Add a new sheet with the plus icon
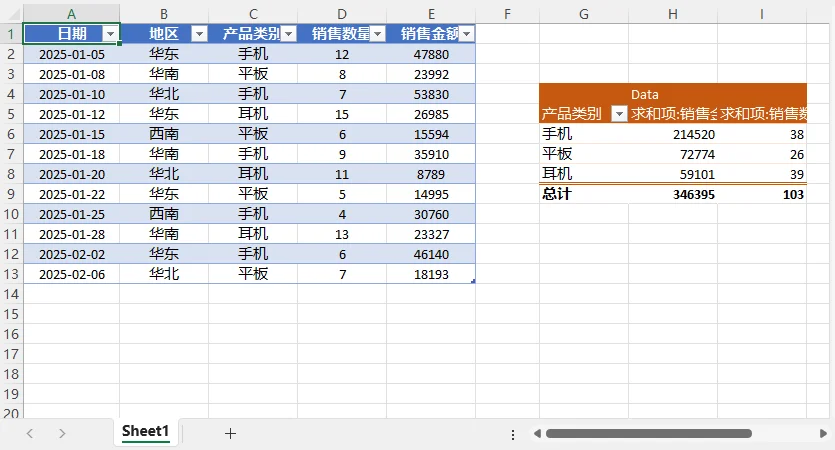 coord(230,433)
